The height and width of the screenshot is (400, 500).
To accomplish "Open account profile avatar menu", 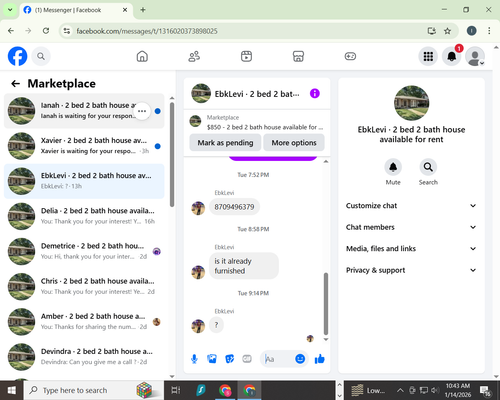I will [475, 56].
